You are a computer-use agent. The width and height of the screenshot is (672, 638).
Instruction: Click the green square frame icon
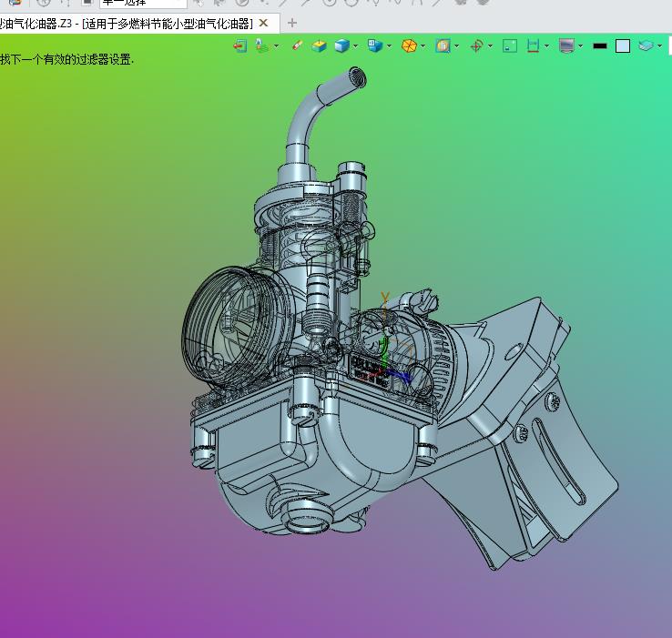click(510, 46)
